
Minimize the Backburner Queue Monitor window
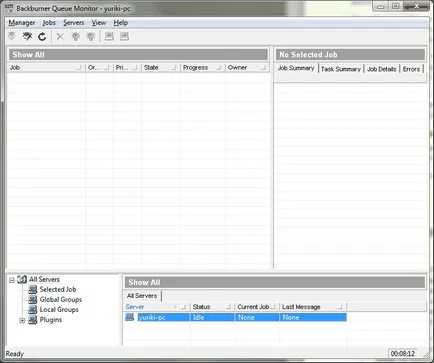point(380,6)
